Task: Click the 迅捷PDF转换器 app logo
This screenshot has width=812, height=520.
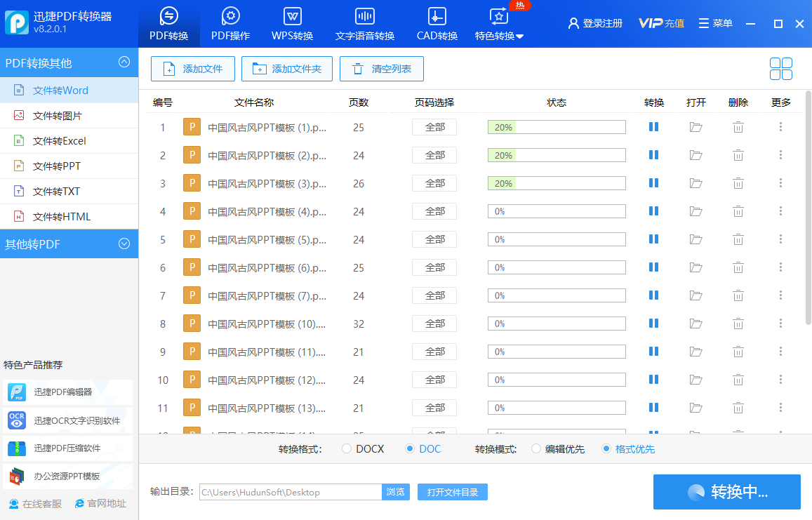Action: tap(17, 22)
